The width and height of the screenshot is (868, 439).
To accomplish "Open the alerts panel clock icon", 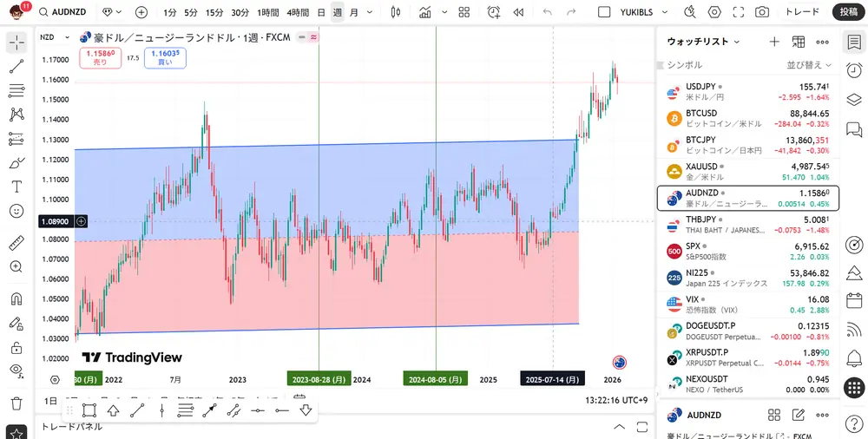I will click(855, 70).
